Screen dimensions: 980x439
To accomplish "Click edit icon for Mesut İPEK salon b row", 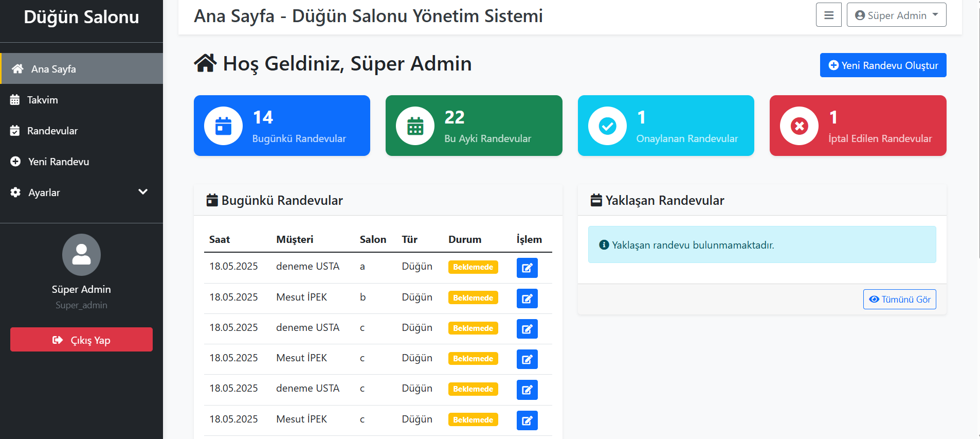I will point(527,298).
